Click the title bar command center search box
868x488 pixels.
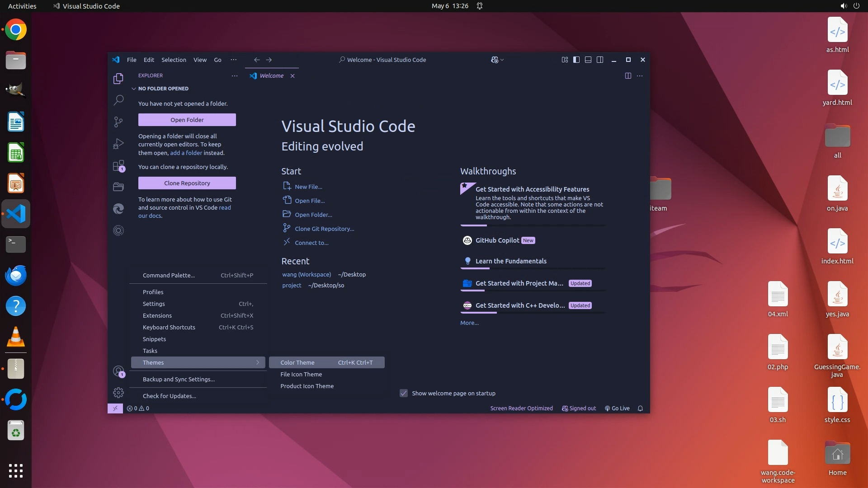[x=382, y=60]
